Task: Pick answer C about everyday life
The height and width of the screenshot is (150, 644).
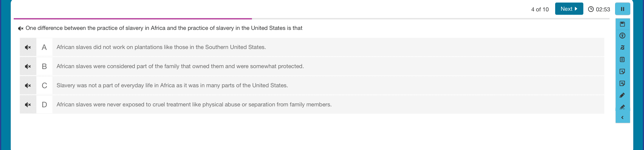Action: click(320, 85)
